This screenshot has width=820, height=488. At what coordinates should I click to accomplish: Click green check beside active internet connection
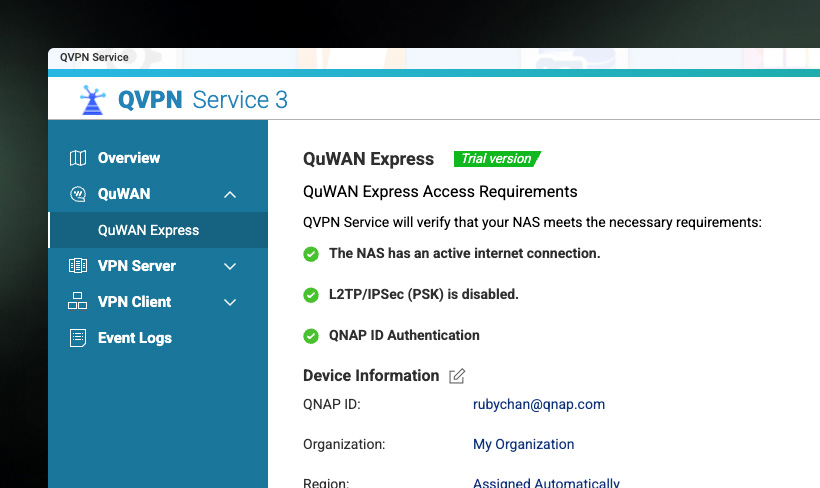[x=311, y=254]
